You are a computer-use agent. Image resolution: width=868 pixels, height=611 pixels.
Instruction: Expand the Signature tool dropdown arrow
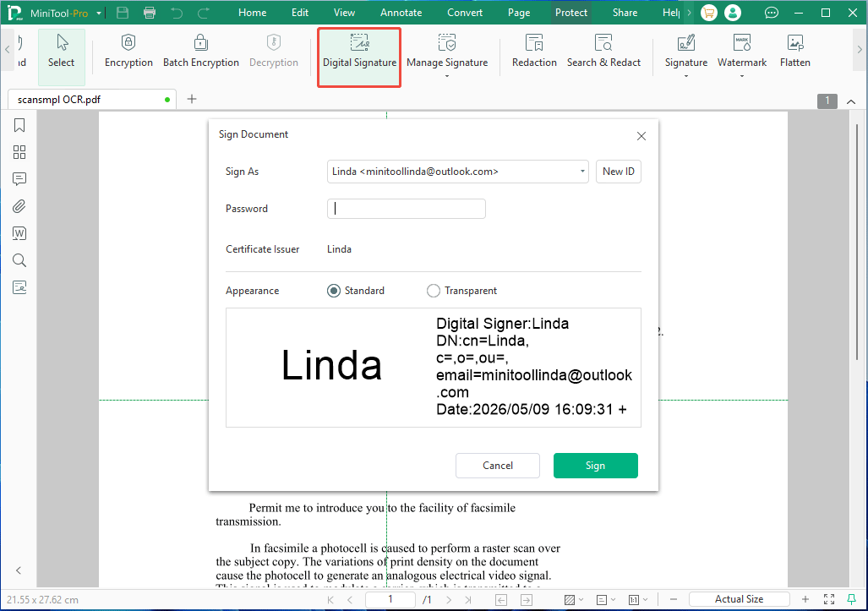(x=686, y=76)
